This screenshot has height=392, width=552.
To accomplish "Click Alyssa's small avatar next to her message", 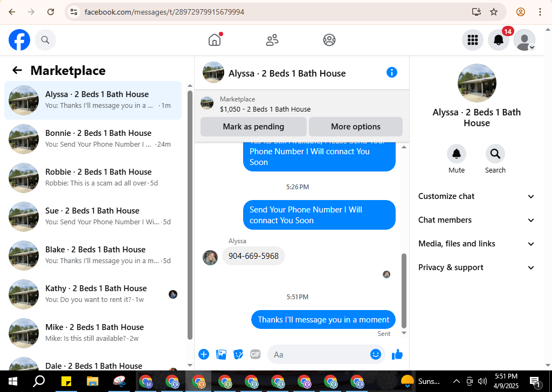I will pos(210,257).
